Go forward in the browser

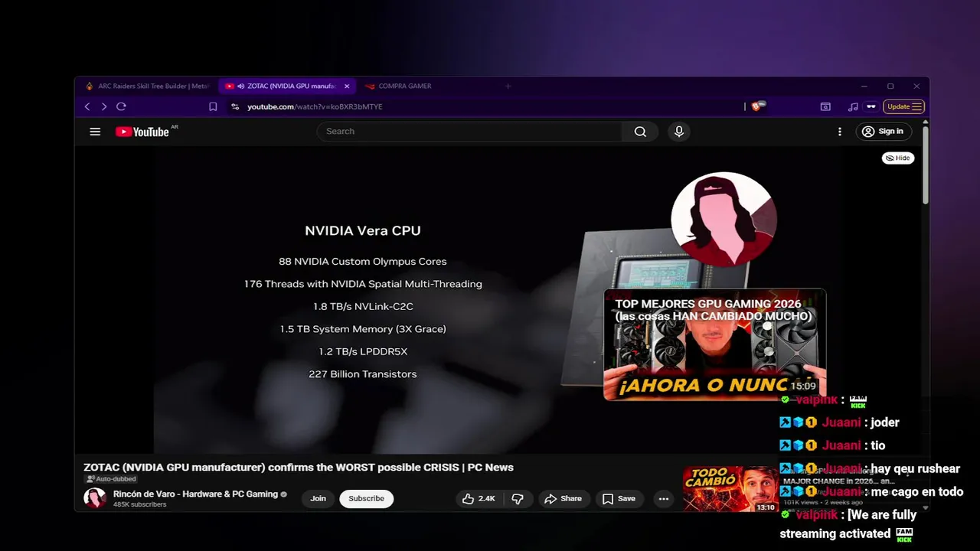[x=104, y=107]
